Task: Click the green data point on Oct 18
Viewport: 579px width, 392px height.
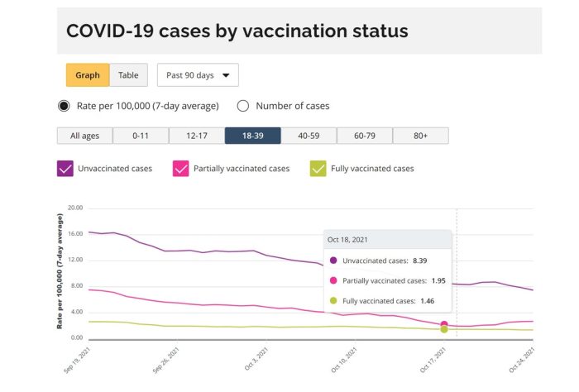Action: (x=444, y=330)
